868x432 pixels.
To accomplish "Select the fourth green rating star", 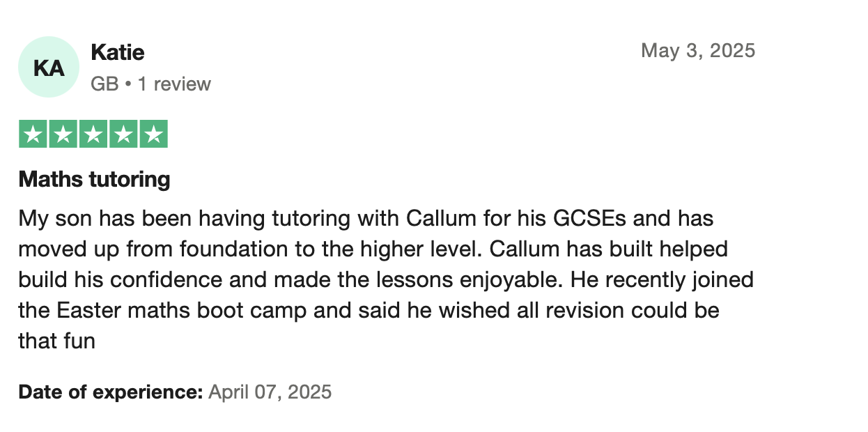I will 123,134.
